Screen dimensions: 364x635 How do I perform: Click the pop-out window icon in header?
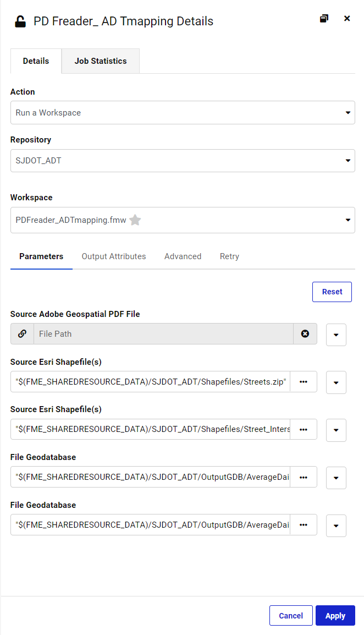coord(324,19)
